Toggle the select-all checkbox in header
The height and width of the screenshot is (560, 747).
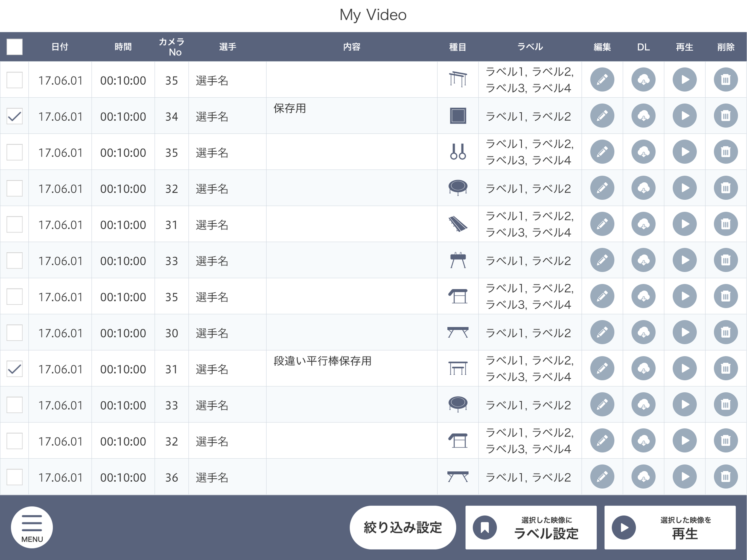point(14,46)
